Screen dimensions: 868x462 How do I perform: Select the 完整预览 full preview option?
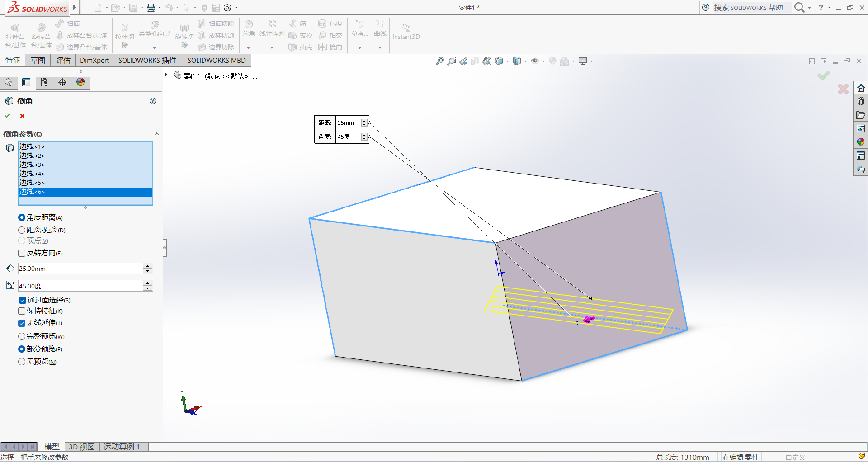coord(22,336)
